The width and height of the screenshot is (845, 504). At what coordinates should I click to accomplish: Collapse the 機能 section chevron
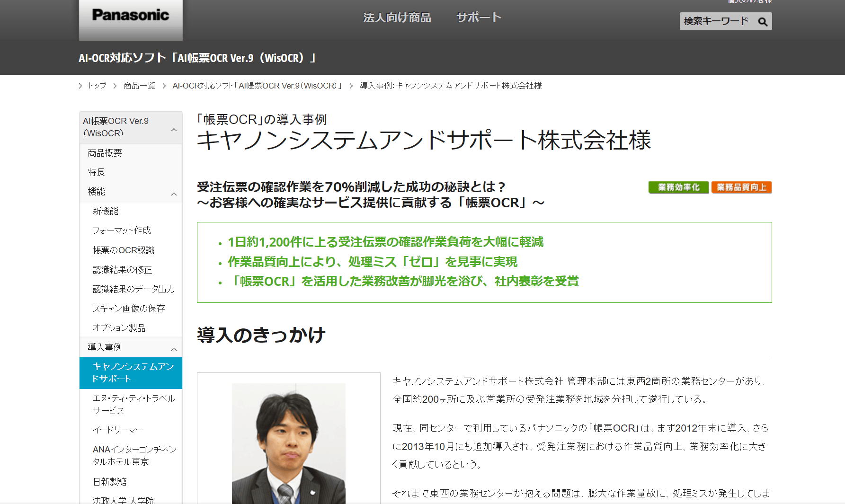[x=174, y=194]
